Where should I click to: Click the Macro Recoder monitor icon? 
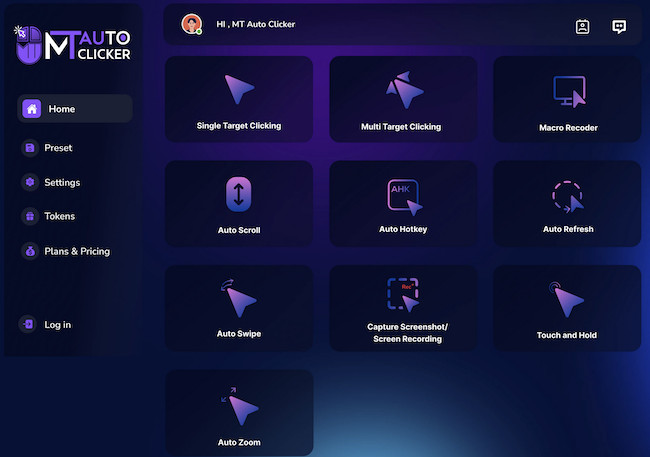(570, 91)
